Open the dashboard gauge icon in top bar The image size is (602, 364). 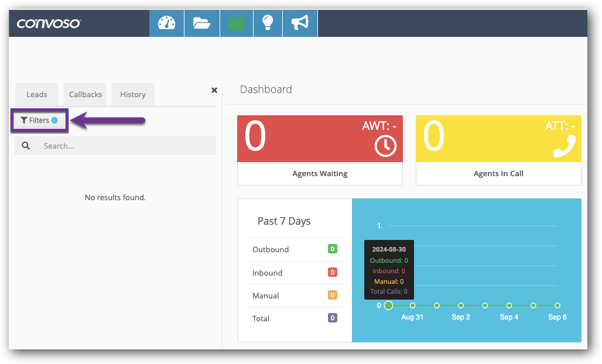click(x=167, y=23)
